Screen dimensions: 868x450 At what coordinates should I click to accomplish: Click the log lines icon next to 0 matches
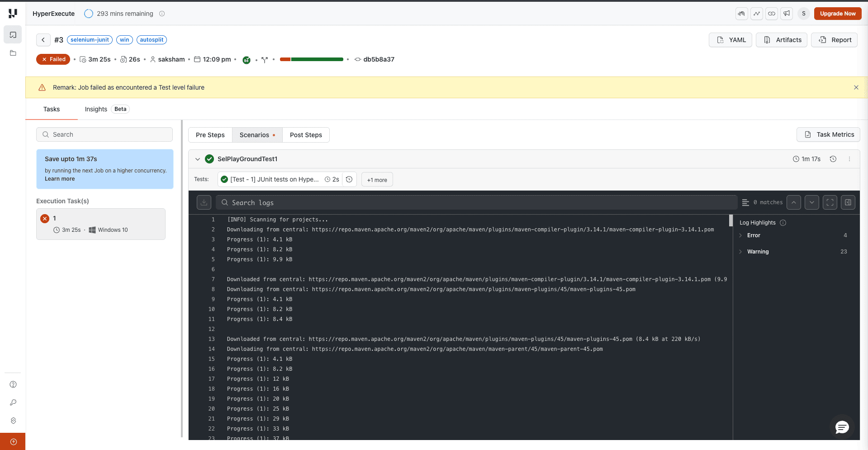click(x=746, y=202)
